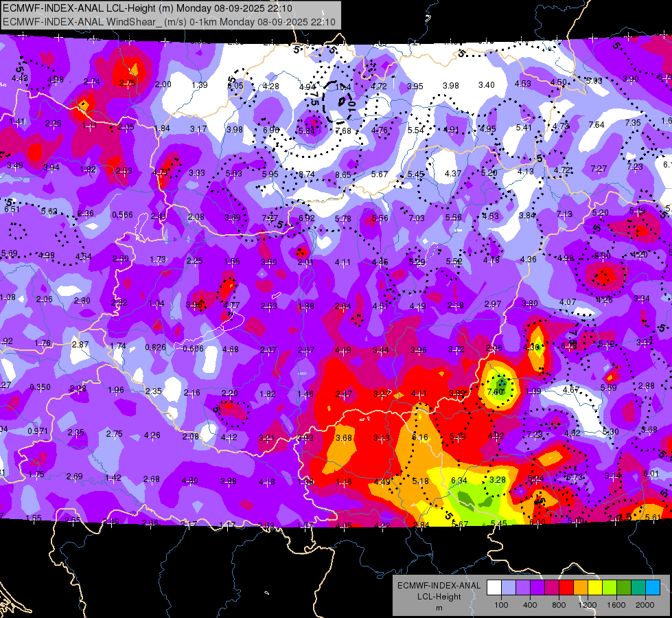
Task: Click the yellow swatch in the legend
Action: coord(595,588)
